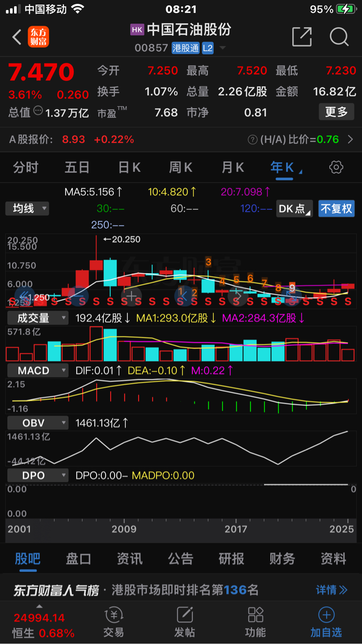The width and height of the screenshot is (362, 644).
Task: Open the 财务 tab
Action: (282, 559)
